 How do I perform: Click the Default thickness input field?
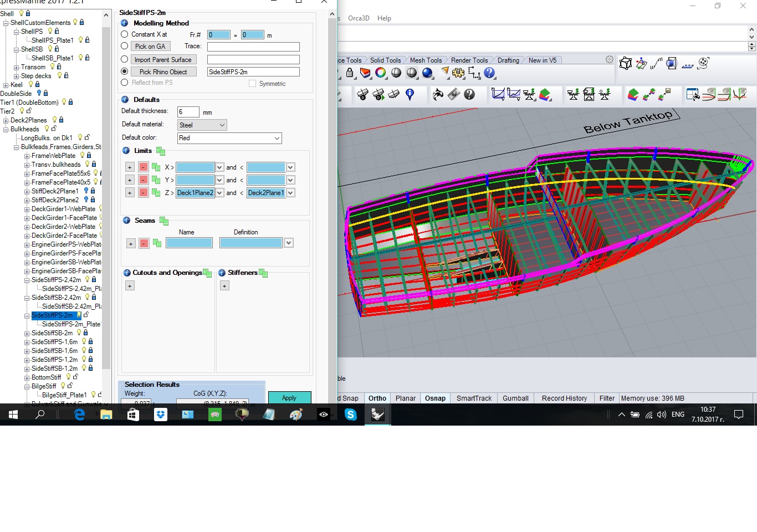188,112
